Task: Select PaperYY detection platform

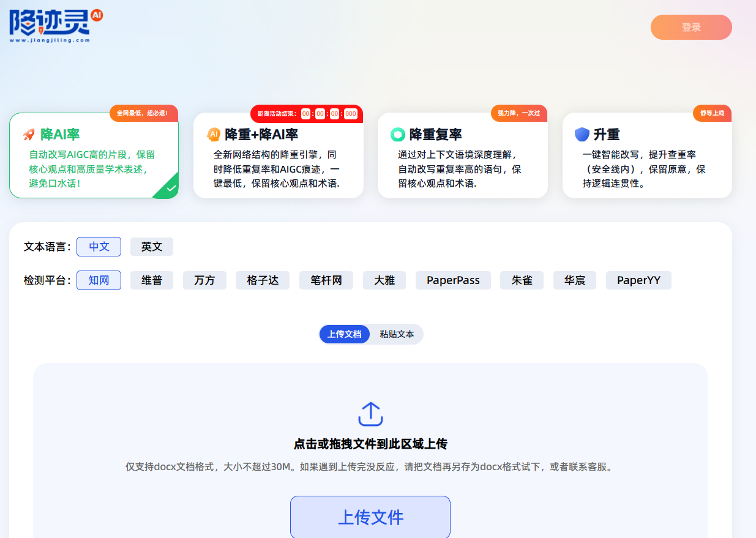Action: [x=638, y=280]
